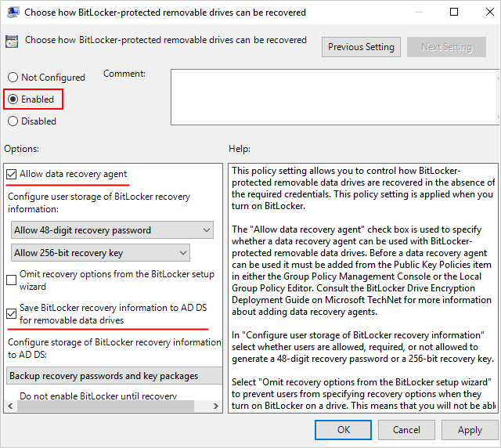The image size is (501, 448).
Task: Click the Options panel horizontal scrollbar thumb
Action: [106, 406]
